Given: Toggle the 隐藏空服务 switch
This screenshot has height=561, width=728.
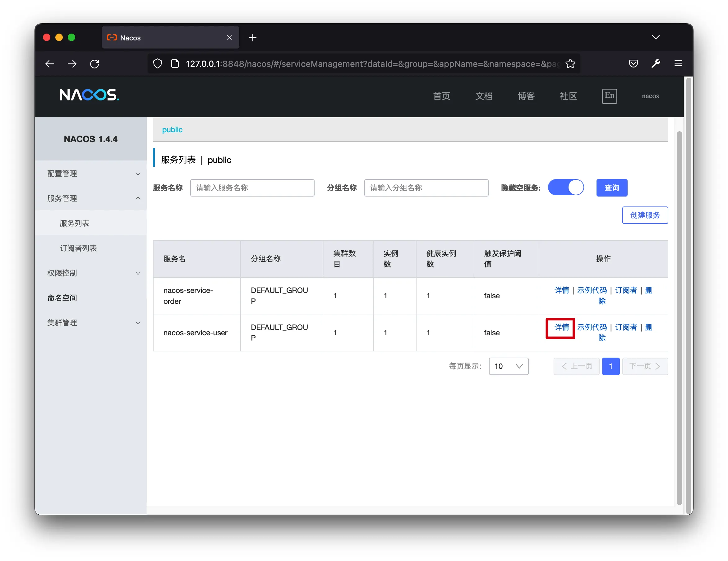Looking at the screenshot, I should [566, 188].
